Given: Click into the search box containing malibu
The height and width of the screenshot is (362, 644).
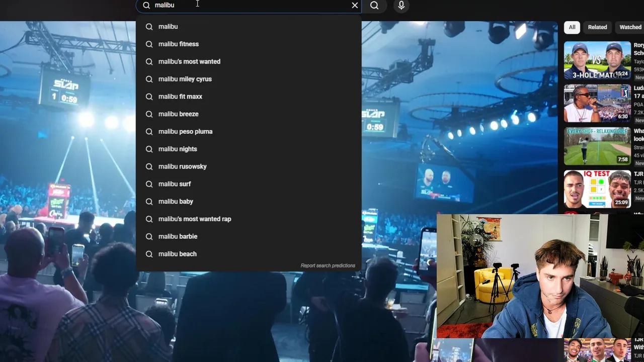Looking at the screenshot, I should (x=249, y=5).
